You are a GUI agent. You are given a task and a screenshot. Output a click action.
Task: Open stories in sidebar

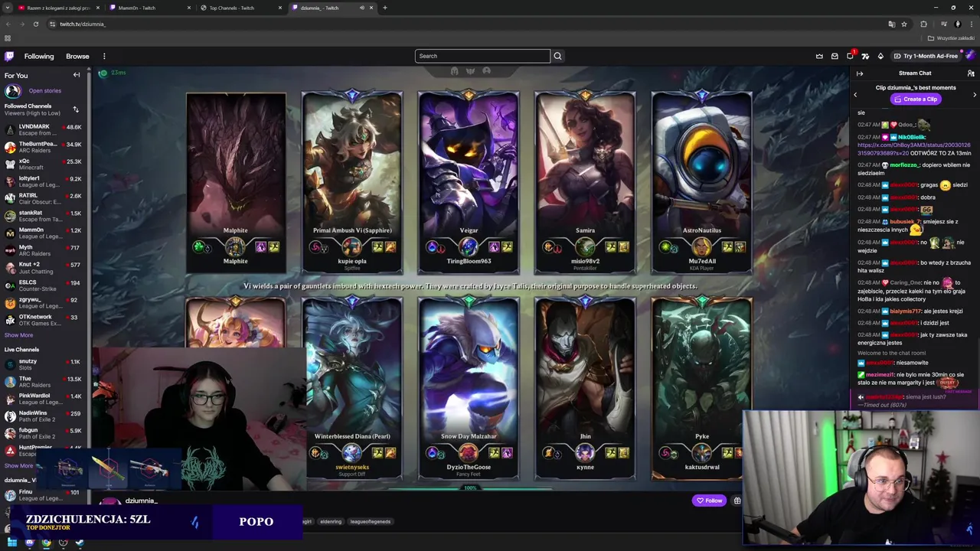pos(44,91)
